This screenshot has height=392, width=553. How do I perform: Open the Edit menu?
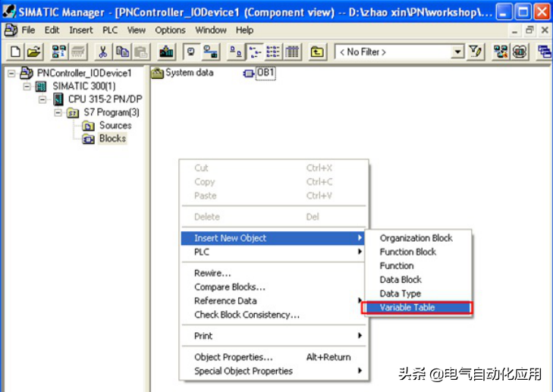pos(52,30)
